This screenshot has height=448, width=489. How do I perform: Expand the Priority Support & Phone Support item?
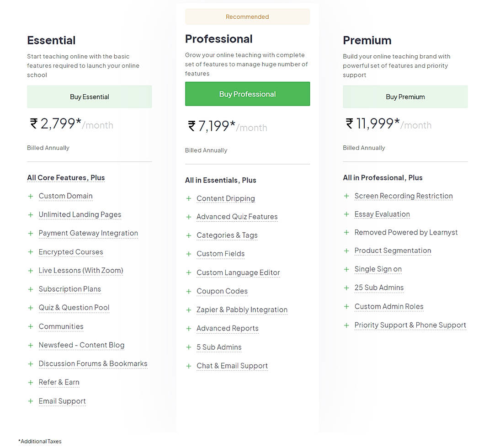coord(410,325)
